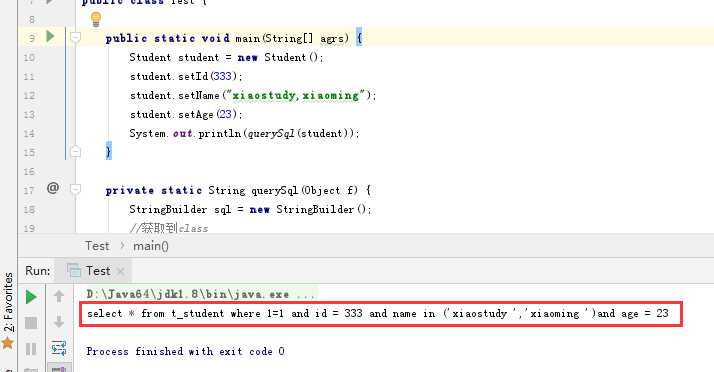
Task: Click the number 23 in setAge call
Action: (225, 114)
